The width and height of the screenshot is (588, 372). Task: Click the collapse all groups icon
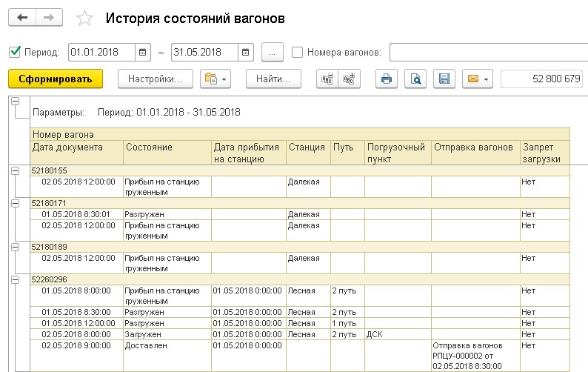[x=326, y=79]
